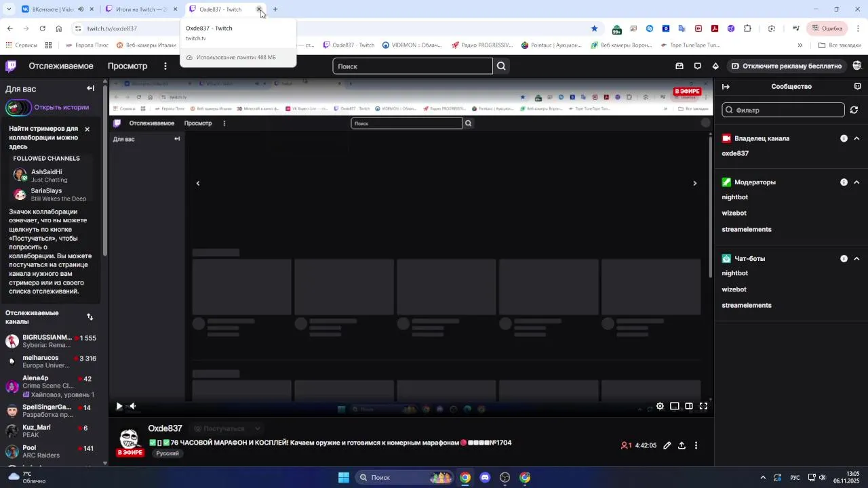Sort followed channels with the arrows icon
Viewport: 868px width, 488px height.
coord(90,317)
